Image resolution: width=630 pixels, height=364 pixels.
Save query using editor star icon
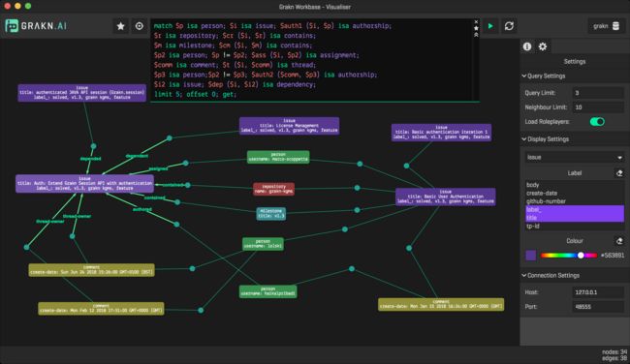pos(476,28)
